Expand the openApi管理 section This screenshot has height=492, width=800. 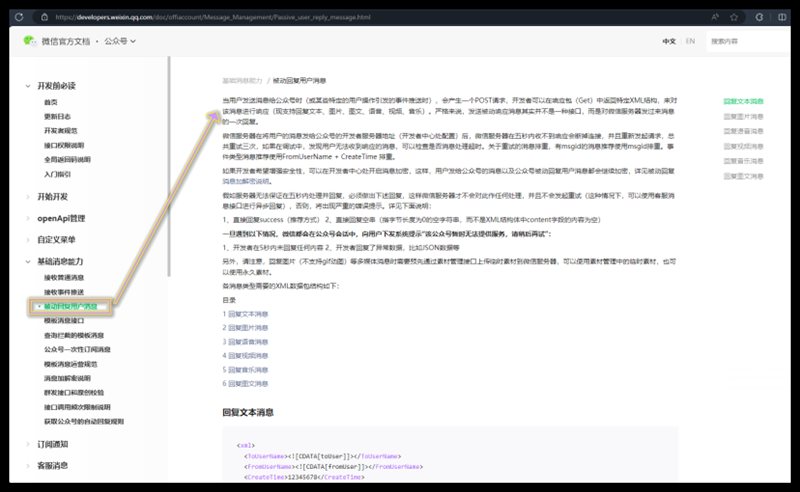(x=61, y=218)
